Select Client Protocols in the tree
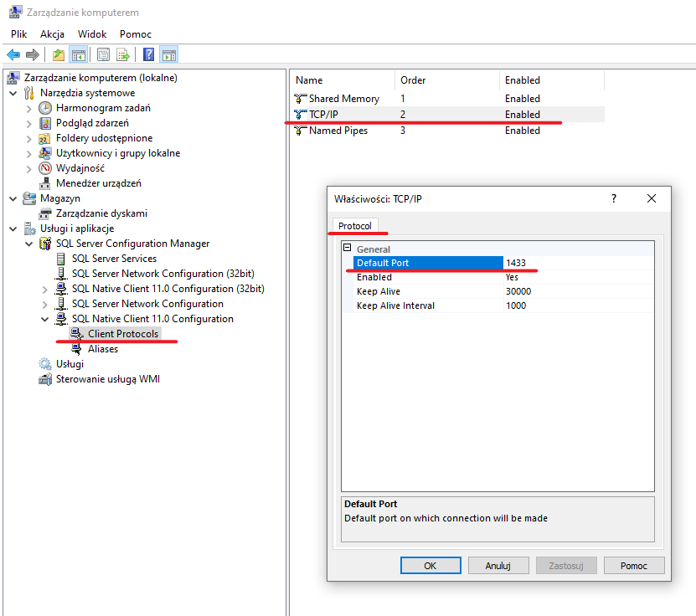The width and height of the screenshot is (696, 616). (x=123, y=333)
